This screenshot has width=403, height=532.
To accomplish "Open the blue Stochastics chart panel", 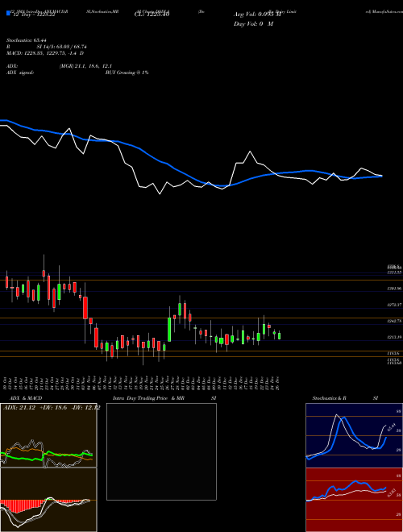I will [354, 435].
